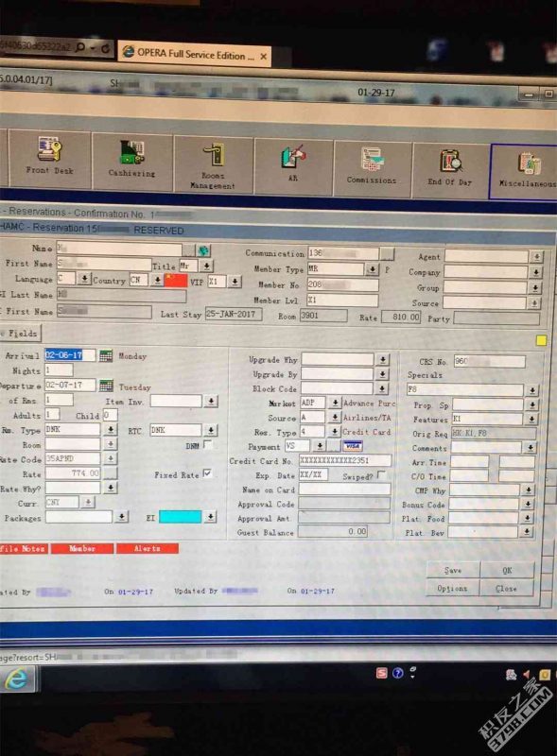This screenshot has width=557, height=756.
Task: Expand the Member Type dropdown
Action: coord(372,269)
